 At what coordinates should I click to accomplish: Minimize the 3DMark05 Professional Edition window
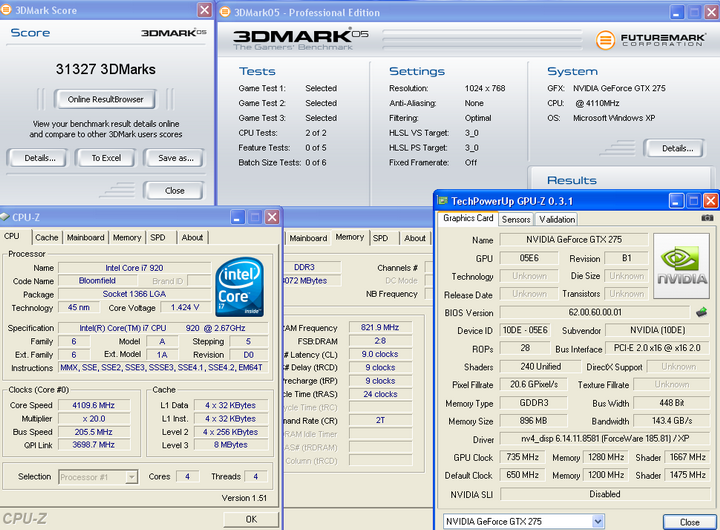[x=676, y=12]
